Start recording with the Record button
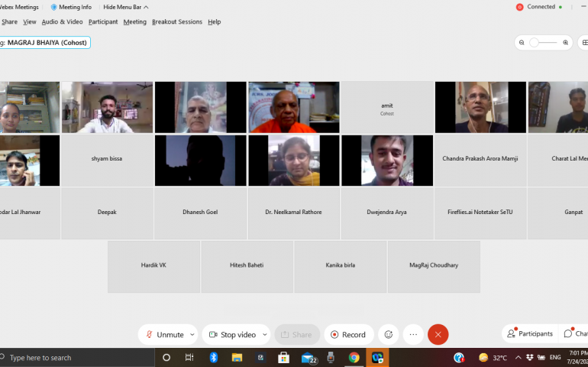 pyautogui.click(x=349, y=334)
